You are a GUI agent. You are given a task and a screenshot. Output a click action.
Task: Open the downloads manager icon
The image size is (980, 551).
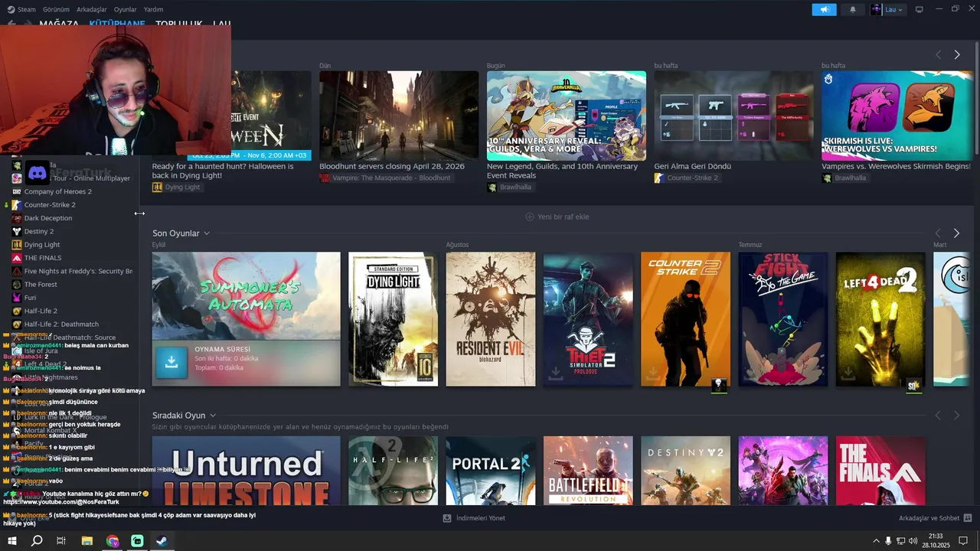447,518
